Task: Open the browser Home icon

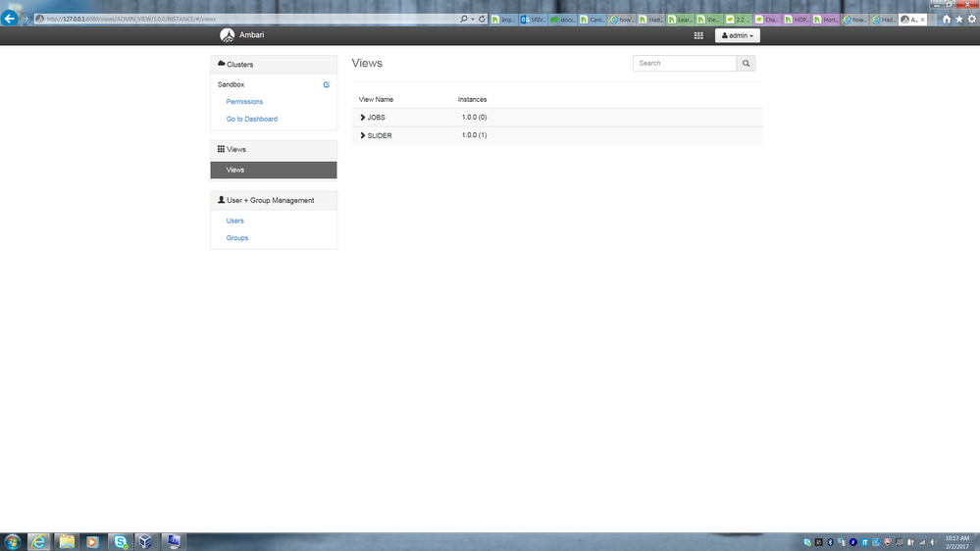Action: 947,20
